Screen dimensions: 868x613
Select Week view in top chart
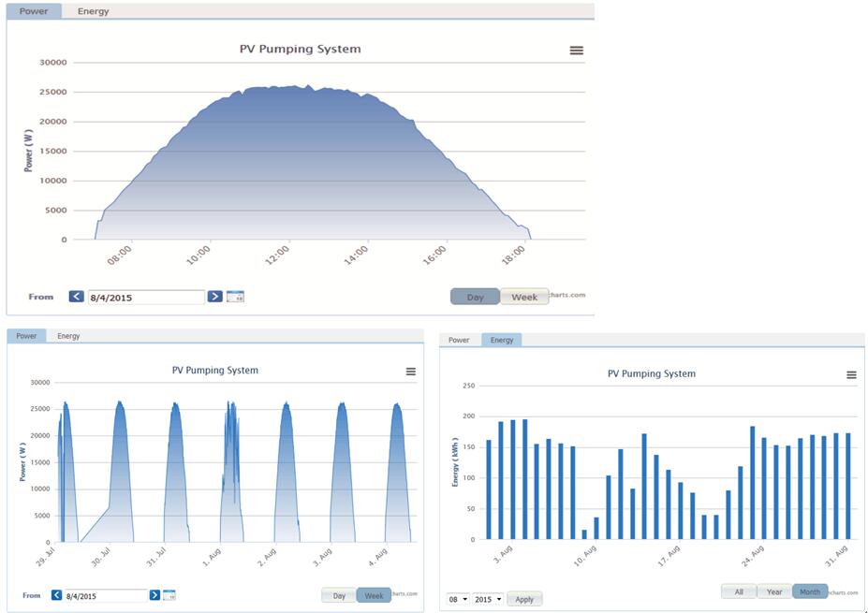pos(524,297)
